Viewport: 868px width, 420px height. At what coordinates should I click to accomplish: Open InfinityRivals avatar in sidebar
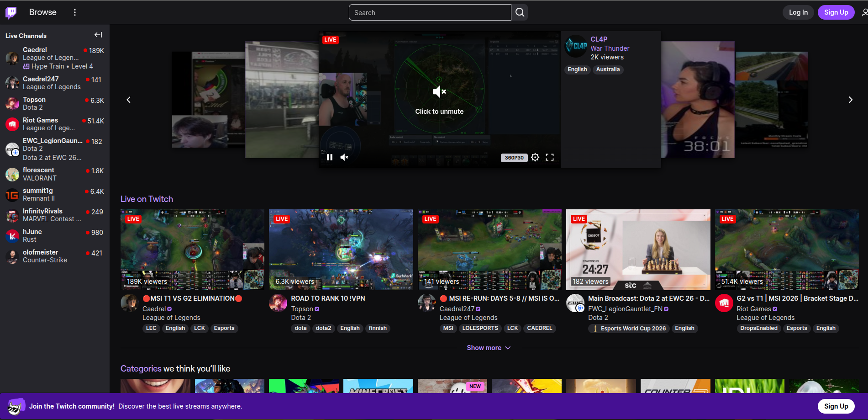(12, 215)
